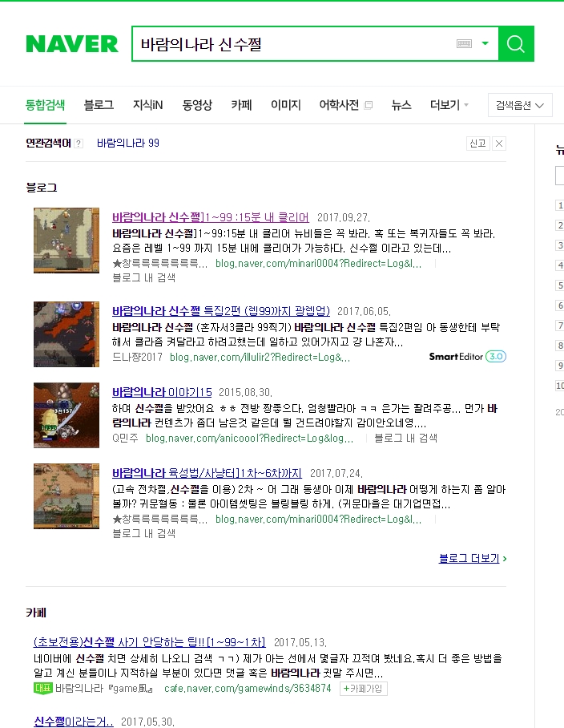Viewport: 564px width, 728px height.
Task: Select the 통합검색 tab
Action: pos(45,105)
